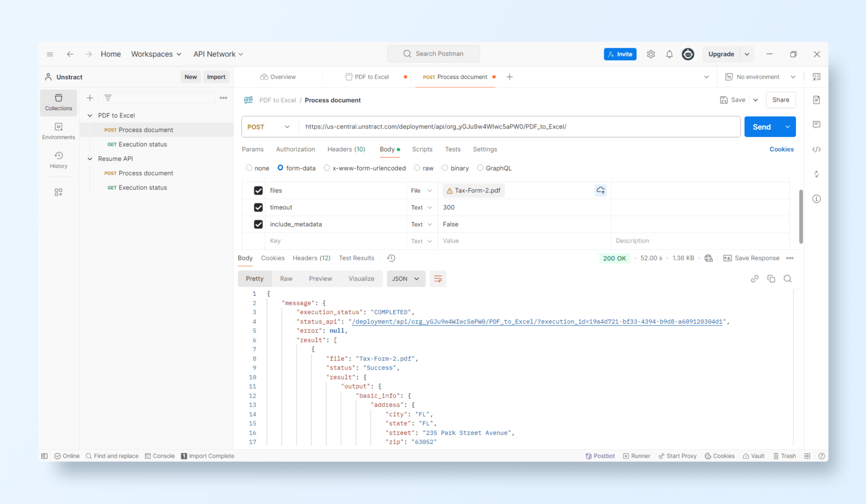The height and width of the screenshot is (504, 866).
Task: Switch to the Authorization tab
Action: point(295,149)
